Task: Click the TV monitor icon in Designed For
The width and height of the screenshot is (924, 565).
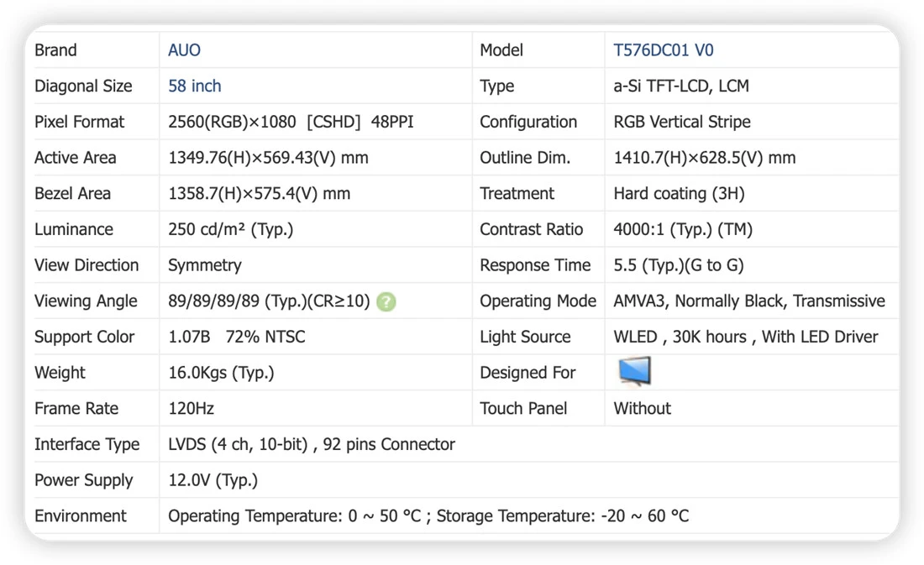Action: pyautogui.click(x=635, y=371)
